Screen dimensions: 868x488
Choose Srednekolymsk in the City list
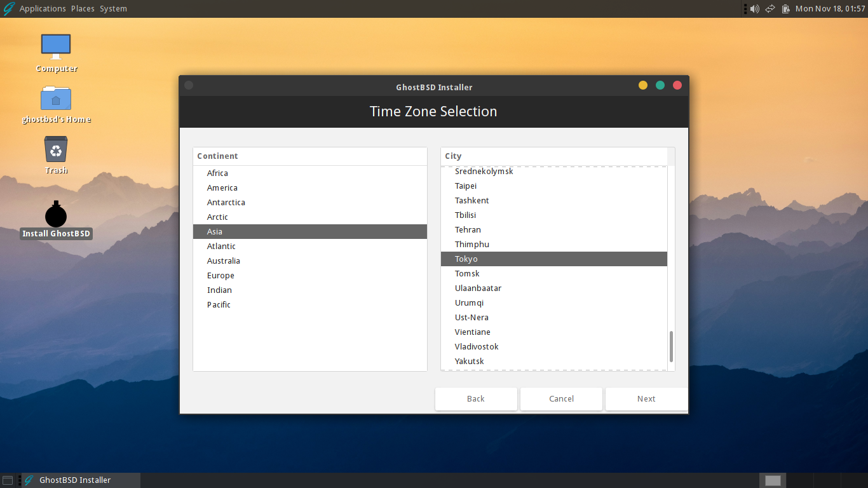pyautogui.click(x=554, y=172)
